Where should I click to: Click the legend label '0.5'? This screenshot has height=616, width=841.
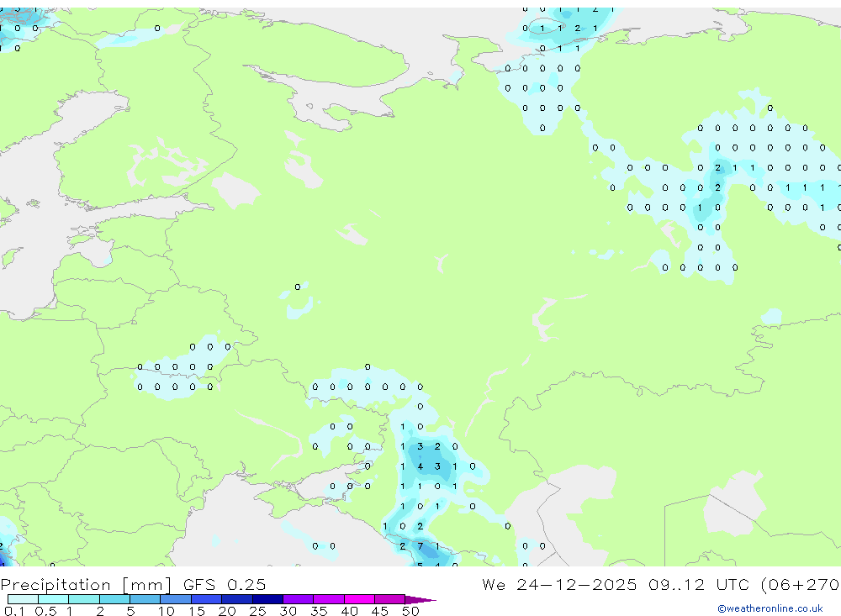[45, 611]
